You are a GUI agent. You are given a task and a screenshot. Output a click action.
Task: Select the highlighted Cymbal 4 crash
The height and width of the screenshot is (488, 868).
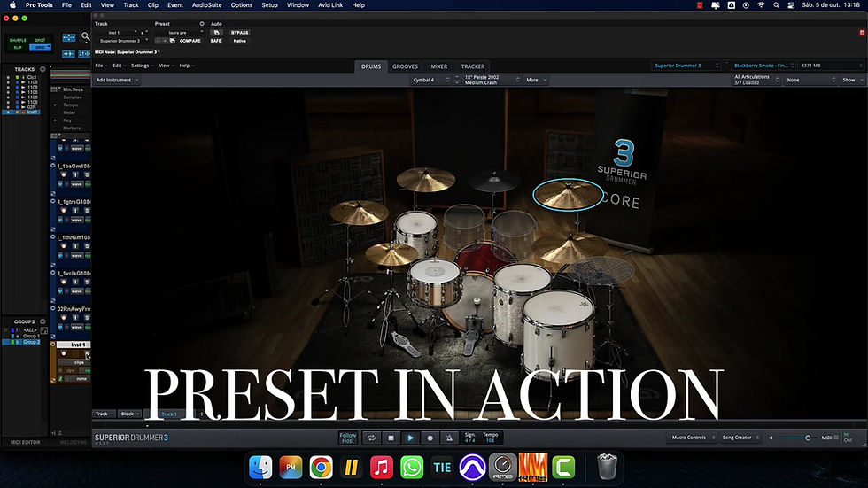click(568, 195)
